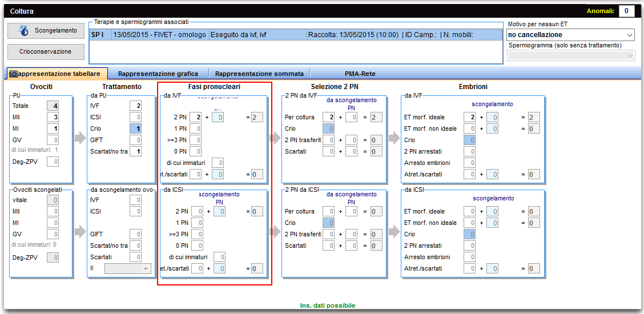Click the da IVF di cui immaturi field
This screenshot has width=644, height=314.
coord(218,163)
